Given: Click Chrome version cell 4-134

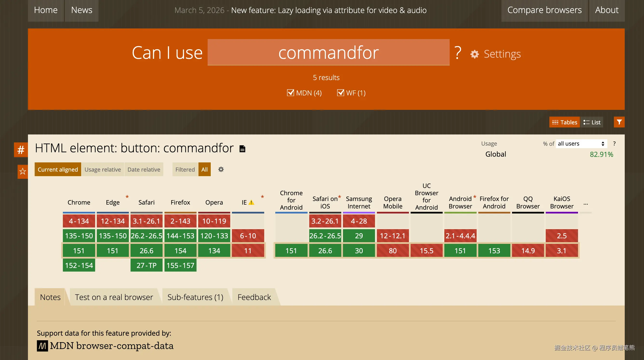Looking at the screenshot, I should [79, 221].
